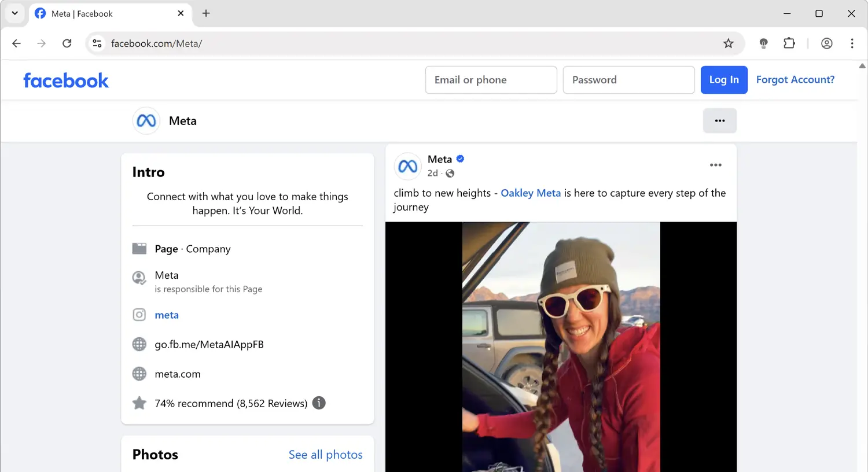The height and width of the screenshot is (472, 868).
Task: Click the Facebook logo
Action: click(65, 80)
